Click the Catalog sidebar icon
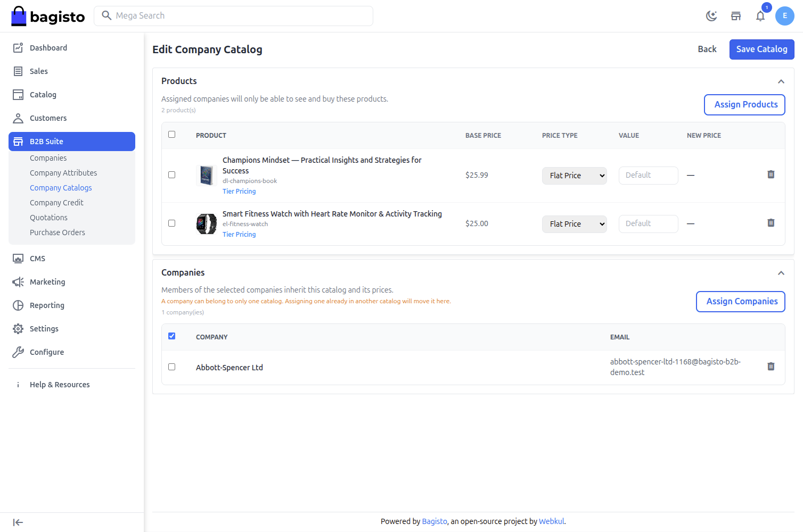803x532 pixels. (18, 95)
